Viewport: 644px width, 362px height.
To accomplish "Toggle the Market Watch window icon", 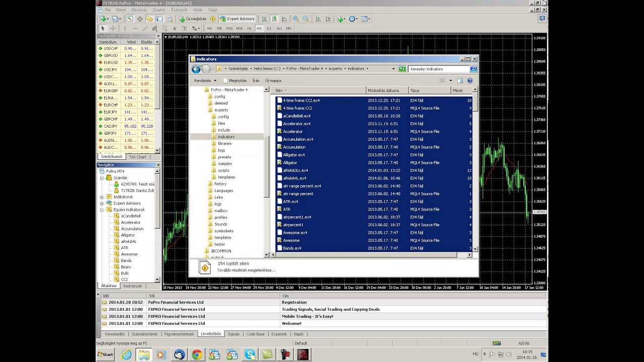I will 129,19.
